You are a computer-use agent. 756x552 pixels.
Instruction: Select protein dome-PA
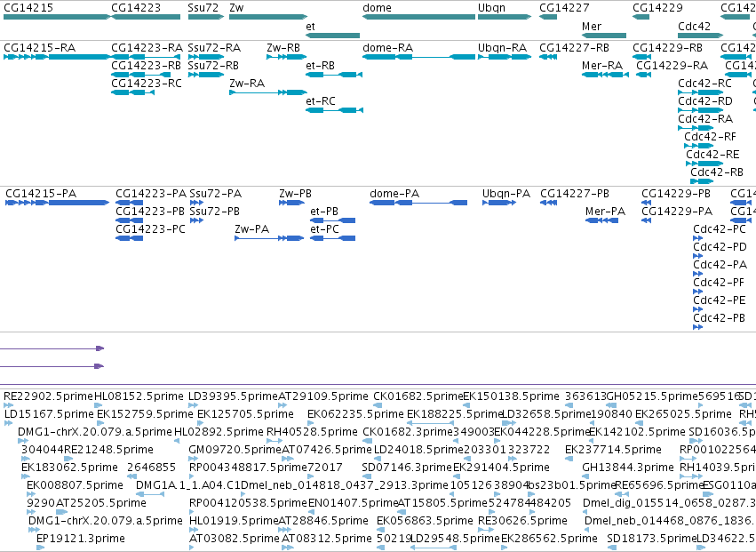click(418, 203)
